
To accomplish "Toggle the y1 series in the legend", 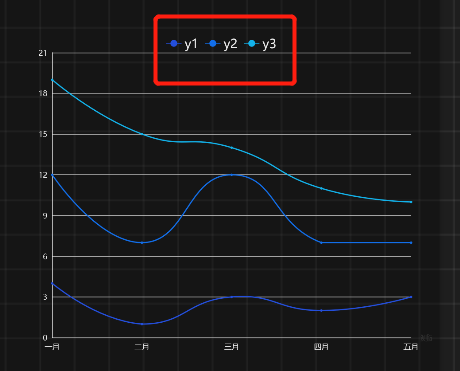I will [x=182, y=44].
